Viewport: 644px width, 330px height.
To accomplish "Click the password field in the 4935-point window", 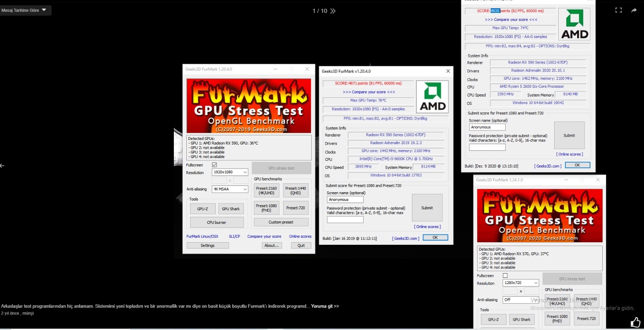I will click(487, 147).
